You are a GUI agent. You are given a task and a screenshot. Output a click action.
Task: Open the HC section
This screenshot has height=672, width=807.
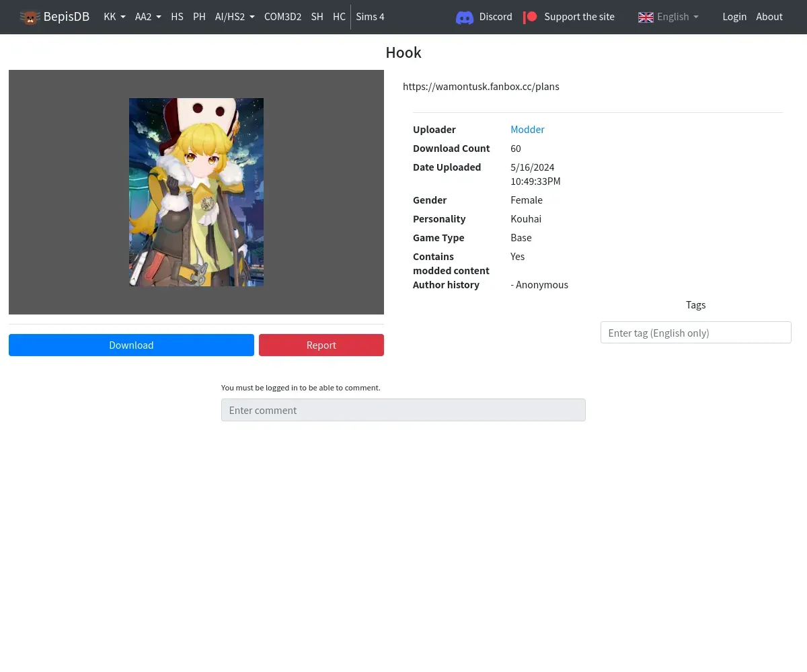(x=339, y=17)
